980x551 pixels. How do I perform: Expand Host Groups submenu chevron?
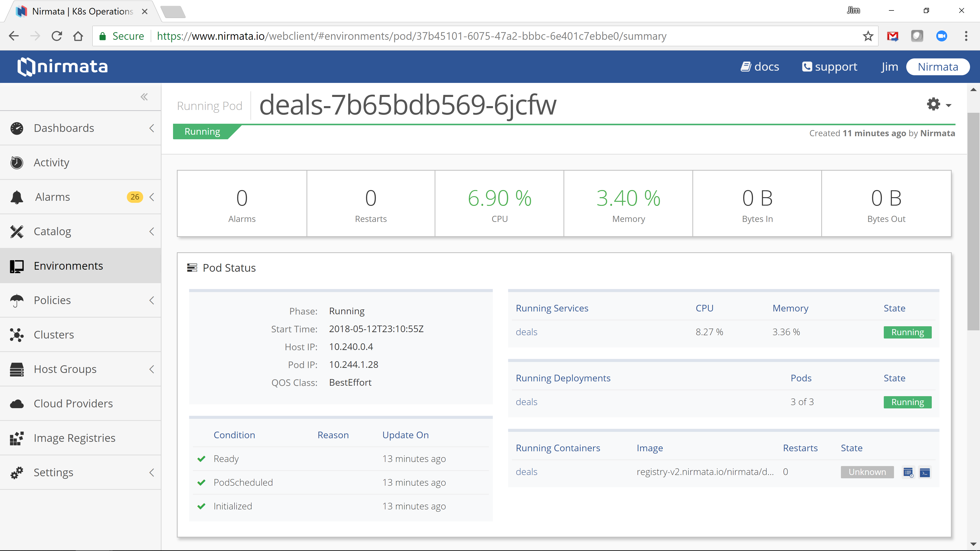(152, 369)
